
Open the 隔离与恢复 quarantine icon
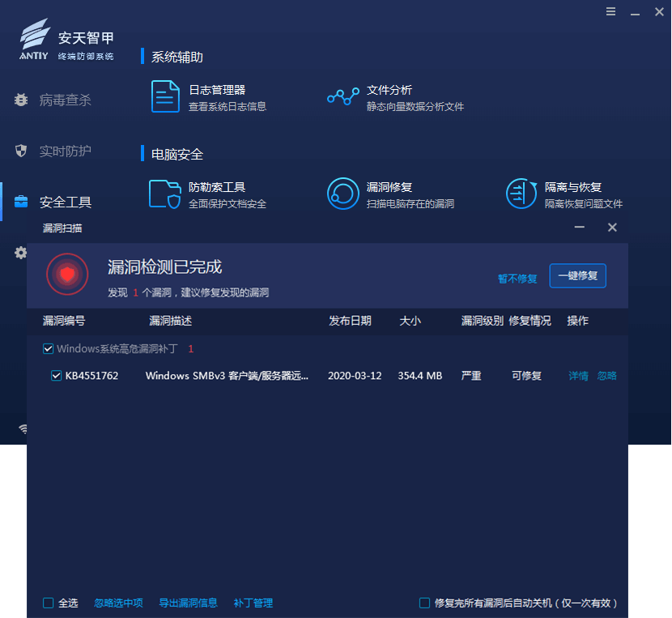click(521, 194)
